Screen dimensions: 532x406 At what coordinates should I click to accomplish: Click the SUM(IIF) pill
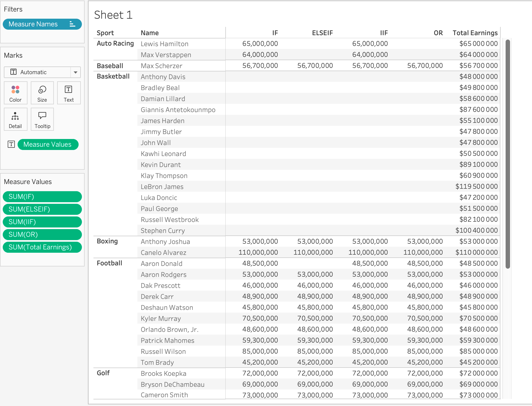click(42, 222)
